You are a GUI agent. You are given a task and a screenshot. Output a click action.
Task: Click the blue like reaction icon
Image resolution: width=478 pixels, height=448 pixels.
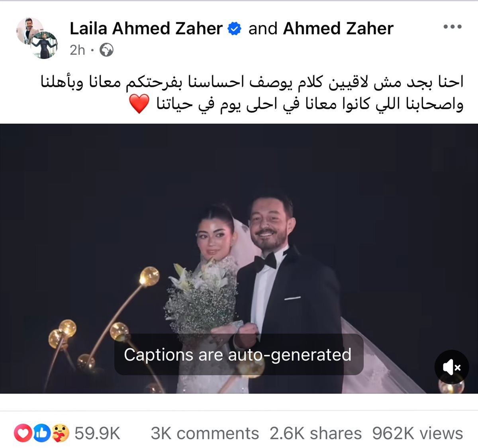point(42,433)
